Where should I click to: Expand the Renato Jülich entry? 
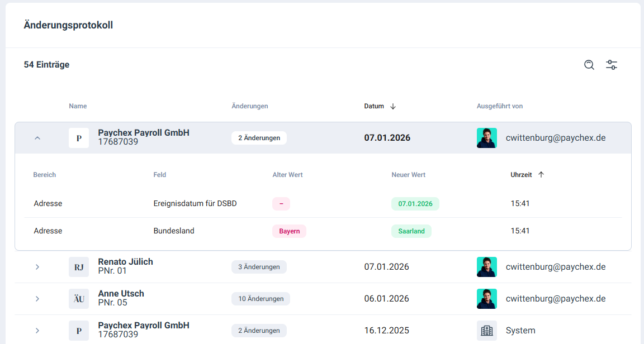click(37, 267)
